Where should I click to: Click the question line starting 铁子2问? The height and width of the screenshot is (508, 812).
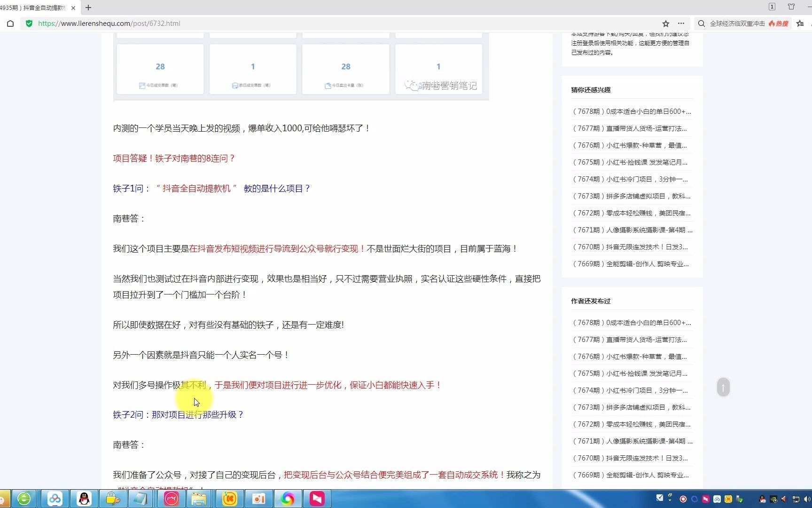[x=178, y=415]
